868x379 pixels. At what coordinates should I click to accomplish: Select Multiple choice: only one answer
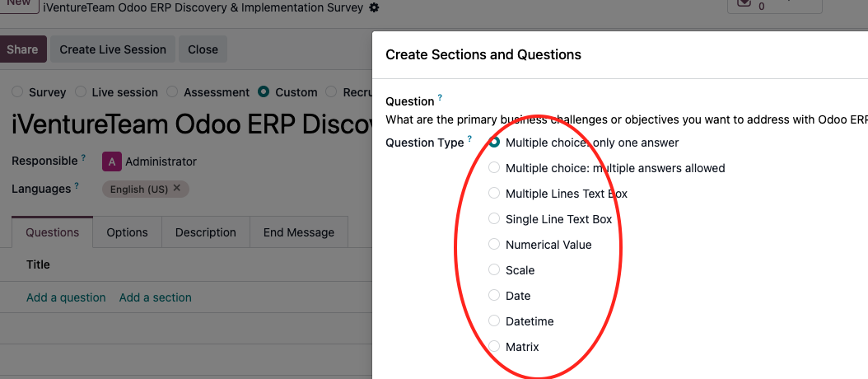tap(494, 143)
